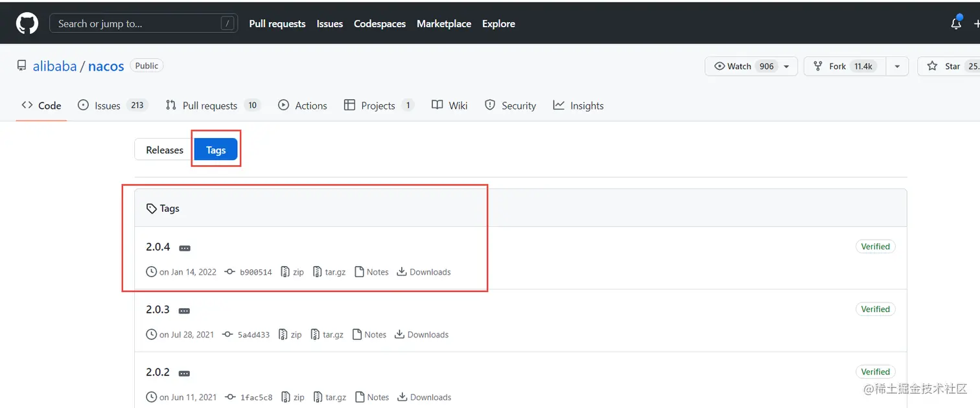The image size is (980, 408).
Task: Open the Insights tab
Action: tap(578, 106)
